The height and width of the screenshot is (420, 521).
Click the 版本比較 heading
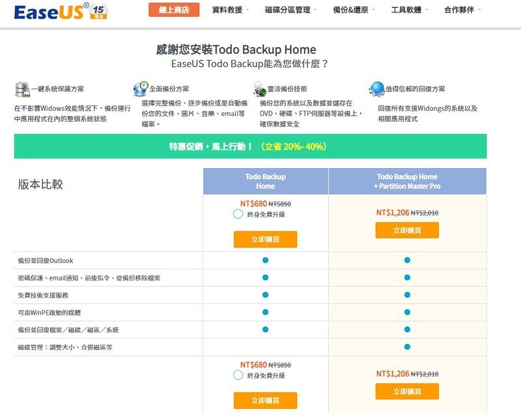[40, 184]
